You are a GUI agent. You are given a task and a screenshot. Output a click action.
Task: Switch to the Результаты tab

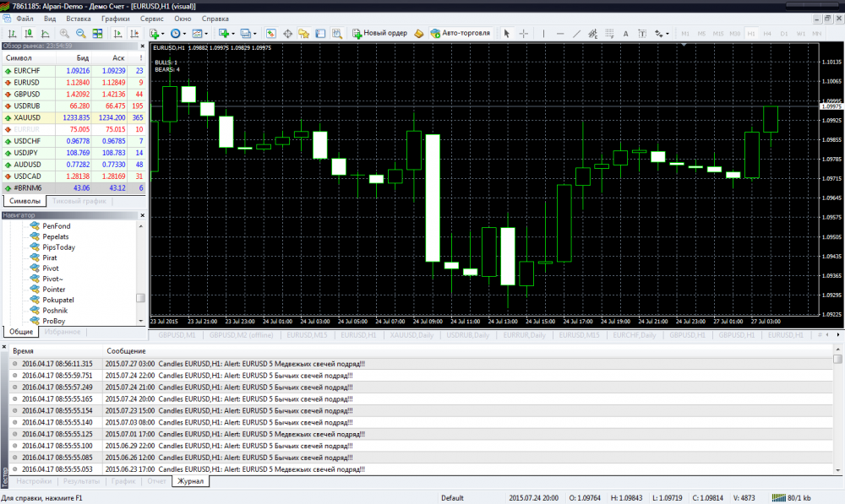[x=83, y=481]
